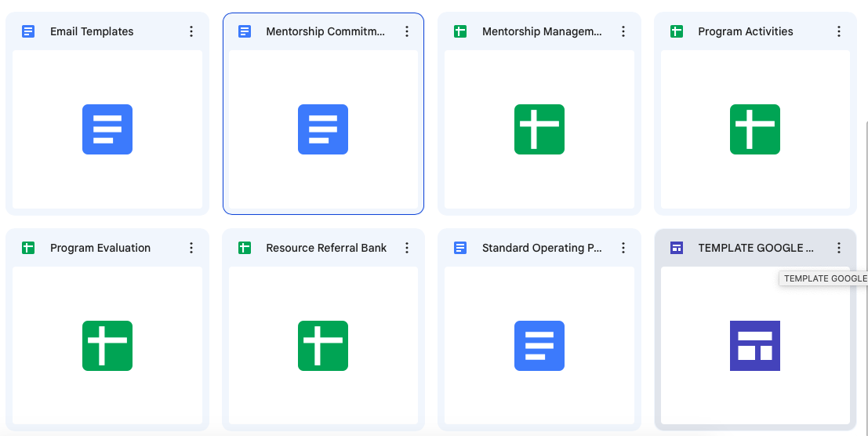Open more actions for Mentorship Managem... file

tap(623, 31)
